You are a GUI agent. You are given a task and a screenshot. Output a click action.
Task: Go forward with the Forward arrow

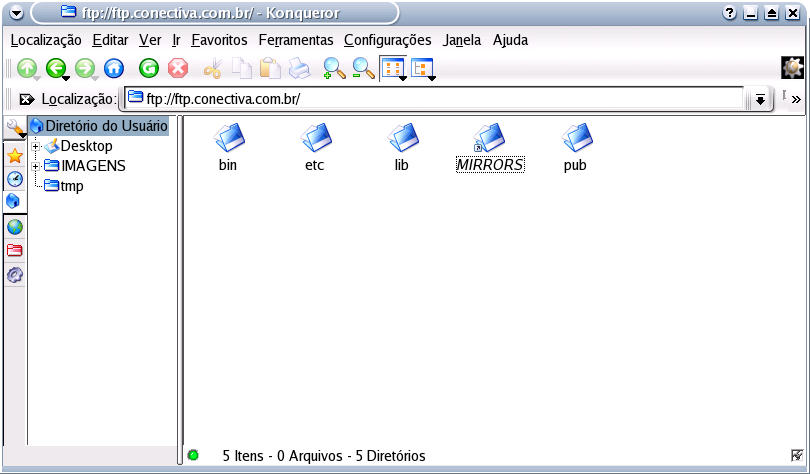click(85, 68)
